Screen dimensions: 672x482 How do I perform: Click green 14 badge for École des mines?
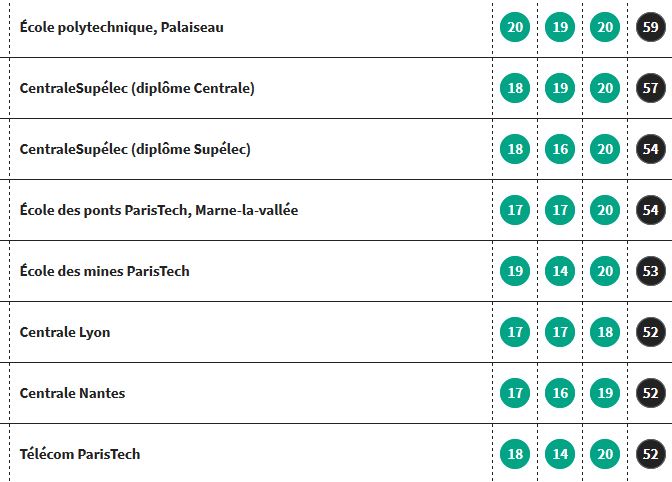(560, 271)
